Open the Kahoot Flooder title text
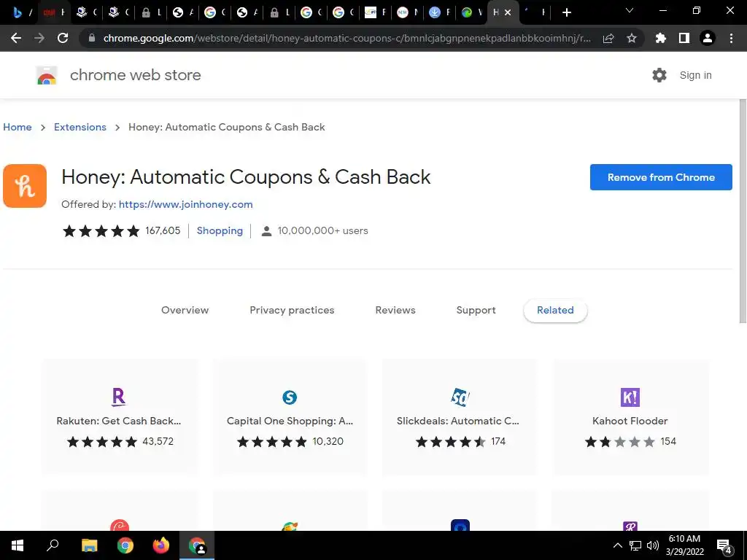Viewport: 747px width, 560px height. click(x=630, y=421)
